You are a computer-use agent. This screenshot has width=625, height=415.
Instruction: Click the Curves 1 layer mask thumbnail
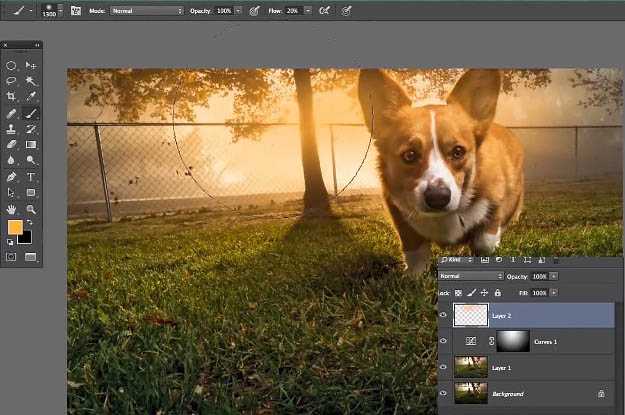512,341
